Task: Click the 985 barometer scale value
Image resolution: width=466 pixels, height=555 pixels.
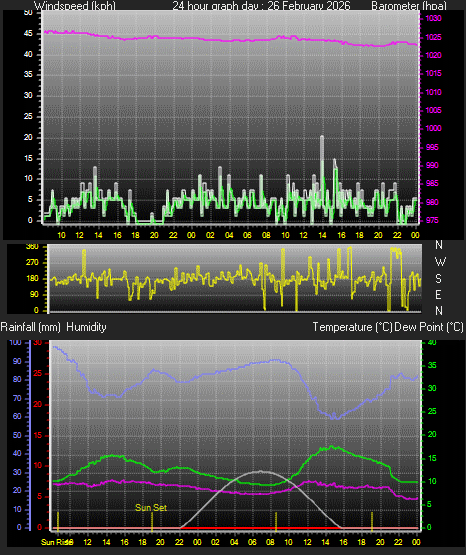Action: pyautogui.click(x=432, y=183)
